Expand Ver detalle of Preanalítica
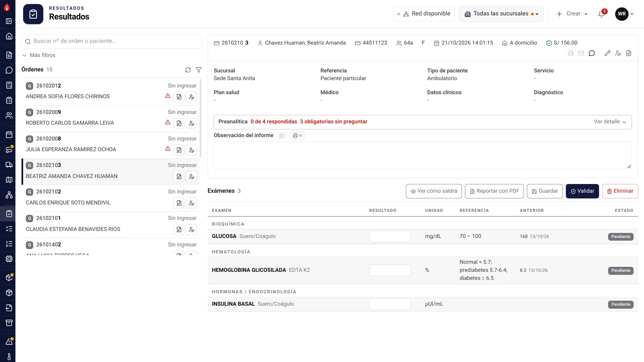Viewport: 644px width, 362px height. click(610, 122)
